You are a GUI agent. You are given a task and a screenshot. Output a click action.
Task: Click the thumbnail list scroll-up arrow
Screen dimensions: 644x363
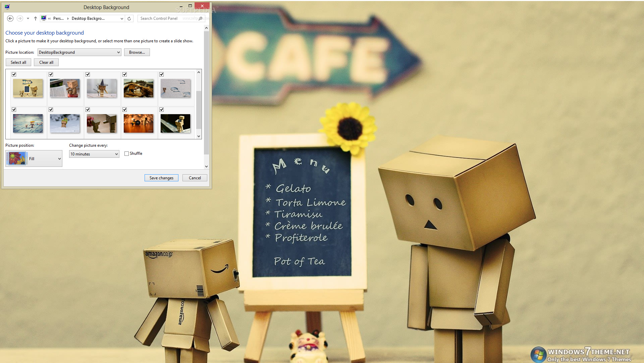click(x=199, y=72)
